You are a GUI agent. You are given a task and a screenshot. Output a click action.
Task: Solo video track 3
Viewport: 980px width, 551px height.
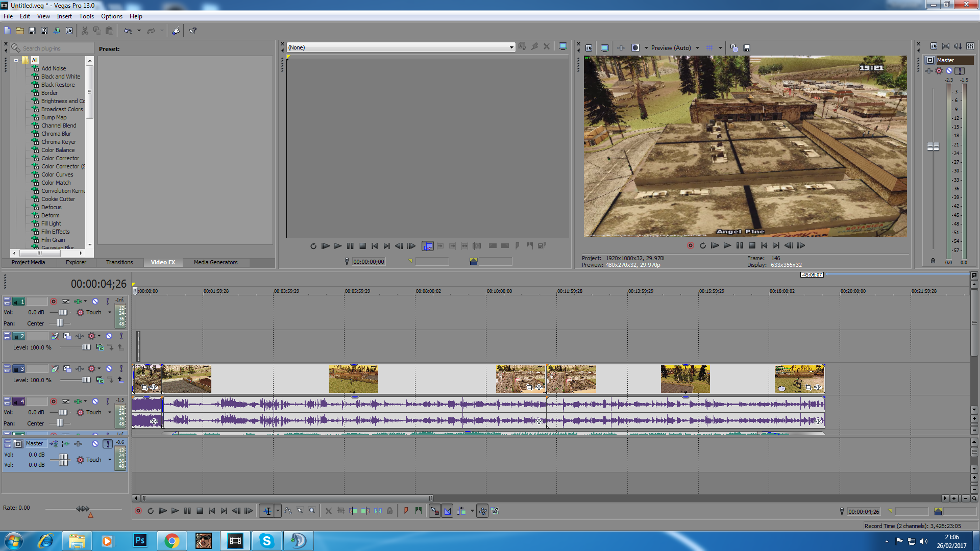pos(121,369)
